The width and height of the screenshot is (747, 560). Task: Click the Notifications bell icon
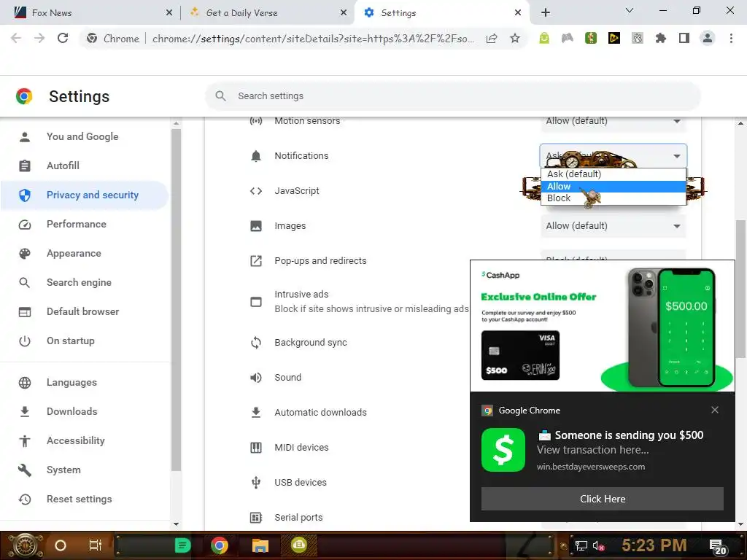(256, 156)
